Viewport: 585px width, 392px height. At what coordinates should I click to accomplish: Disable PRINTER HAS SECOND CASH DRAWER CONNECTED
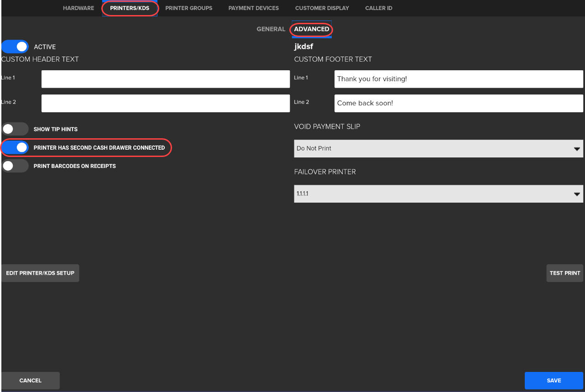(x=15, y=147)
